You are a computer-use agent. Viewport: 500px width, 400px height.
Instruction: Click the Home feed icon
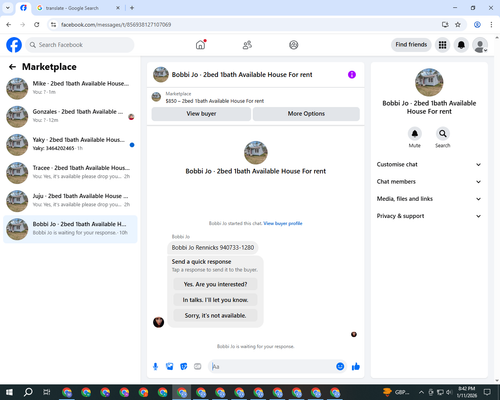pos(200,45)
